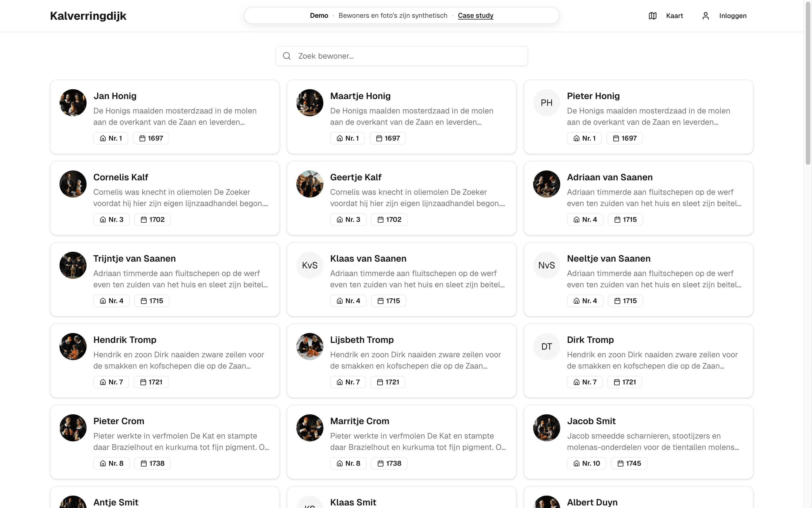This screenshot has height=508, width=812.
Task: Click DT initials avatar of Dirk Tromp
Action: [547, 347]
